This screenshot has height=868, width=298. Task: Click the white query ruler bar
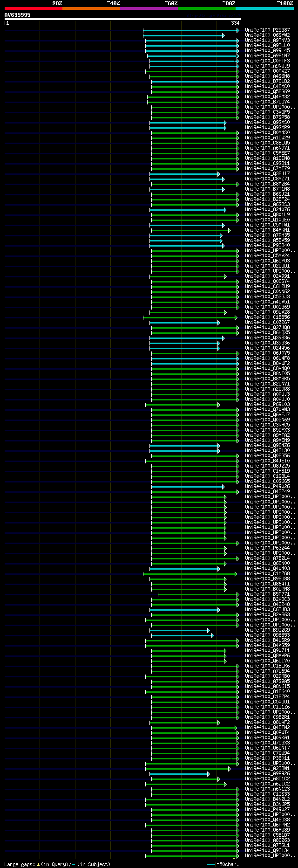click(x=122, y=19)
